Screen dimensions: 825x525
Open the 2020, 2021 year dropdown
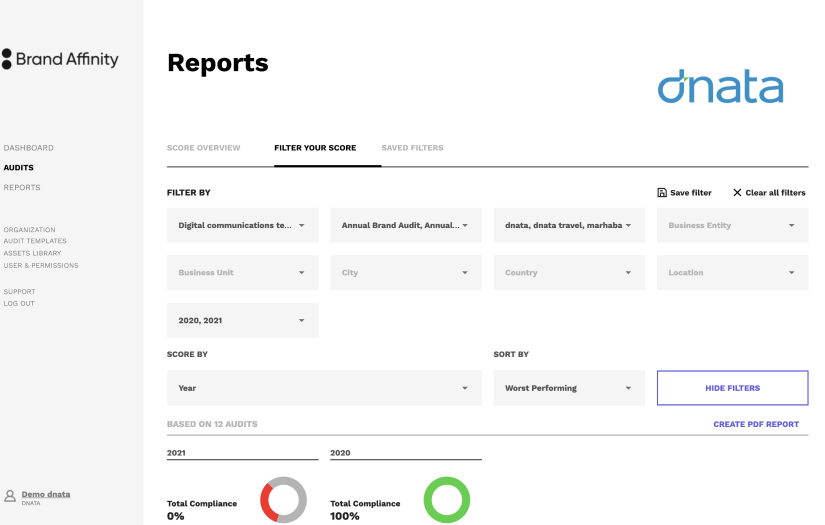pyautogui.click(x=243, y=320)
